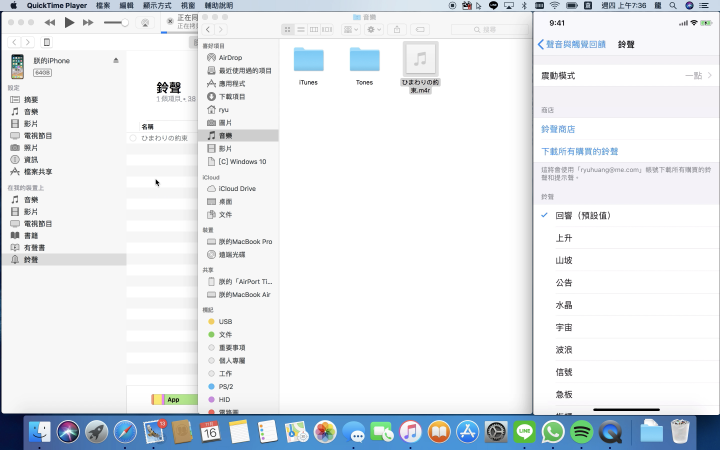Image resolution: width=720 pixels, height=450 pixels.
Task: Click iTunes fast-forward button
Action: tap(88, 22)
